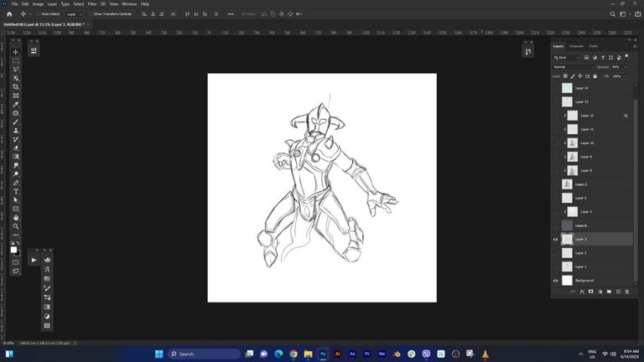Select the Lasso tool
The width and height of the screenshot is (644, 362).
[x=16, y=70]
